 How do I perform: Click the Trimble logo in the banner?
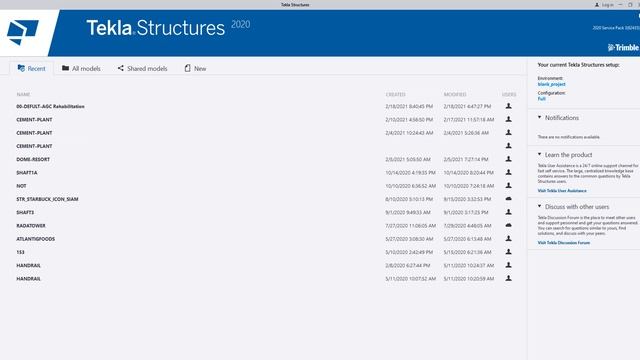click(x=623, y=48)
